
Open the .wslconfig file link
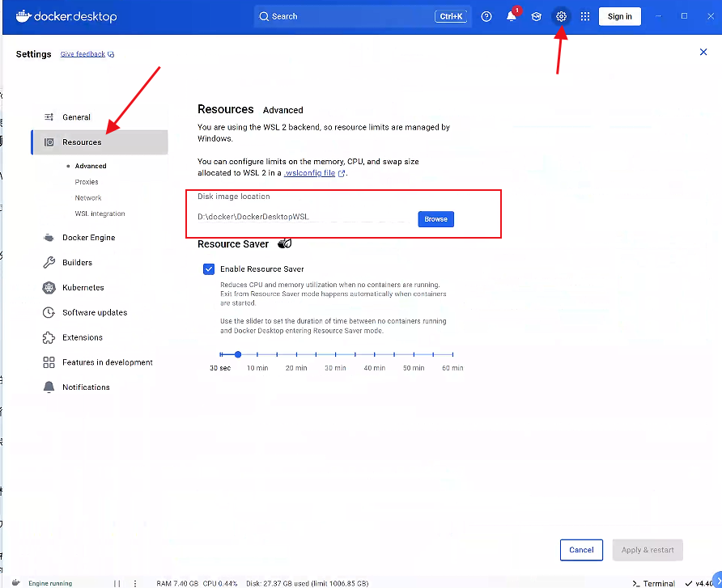[309, 173]
